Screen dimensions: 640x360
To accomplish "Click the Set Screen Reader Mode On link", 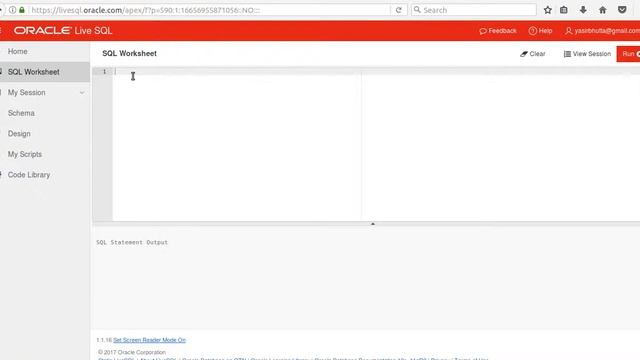I will pyautogui.click(x=149, y=340).
